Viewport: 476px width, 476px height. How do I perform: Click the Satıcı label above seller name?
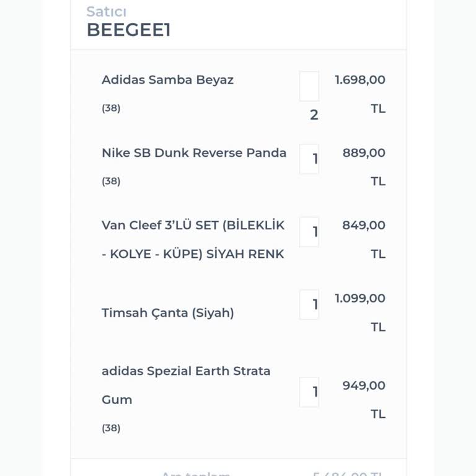106,11
